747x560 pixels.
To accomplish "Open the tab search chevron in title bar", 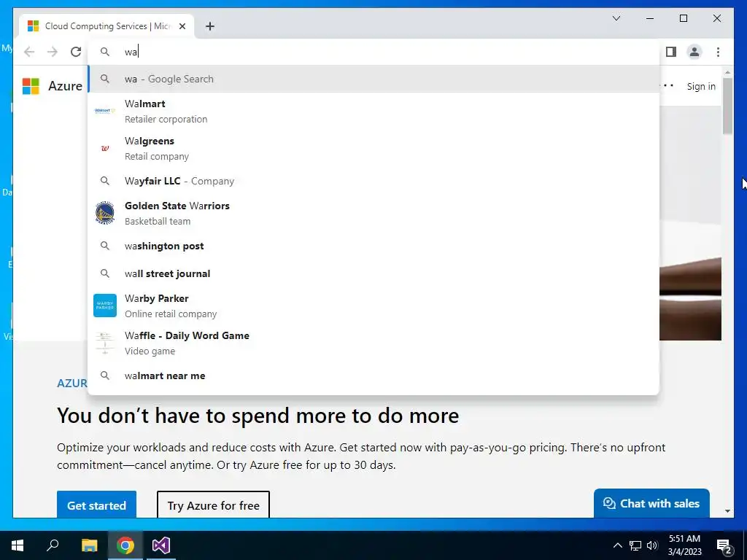I will [616, 18].
